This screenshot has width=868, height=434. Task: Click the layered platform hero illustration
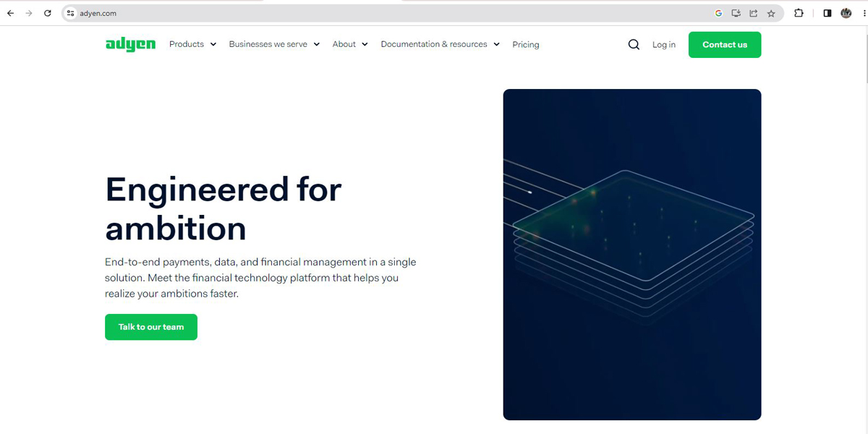tap(632, 255)
